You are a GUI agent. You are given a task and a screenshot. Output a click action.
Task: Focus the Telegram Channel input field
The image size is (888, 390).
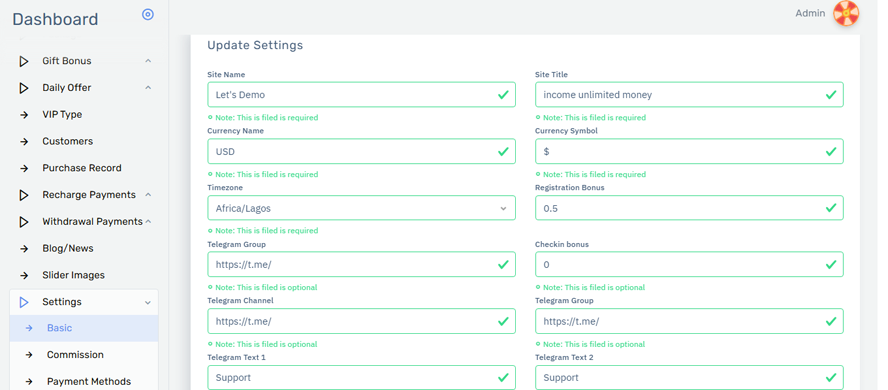[x=361, y=321]
